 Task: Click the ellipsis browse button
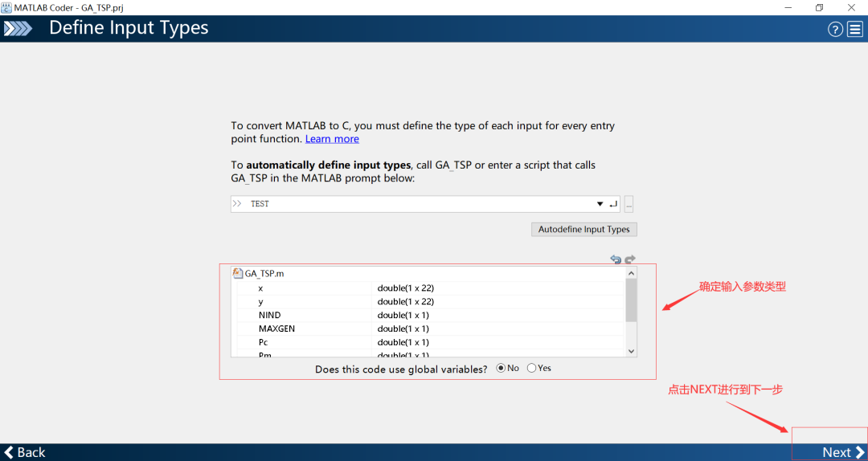click(628, 204)
